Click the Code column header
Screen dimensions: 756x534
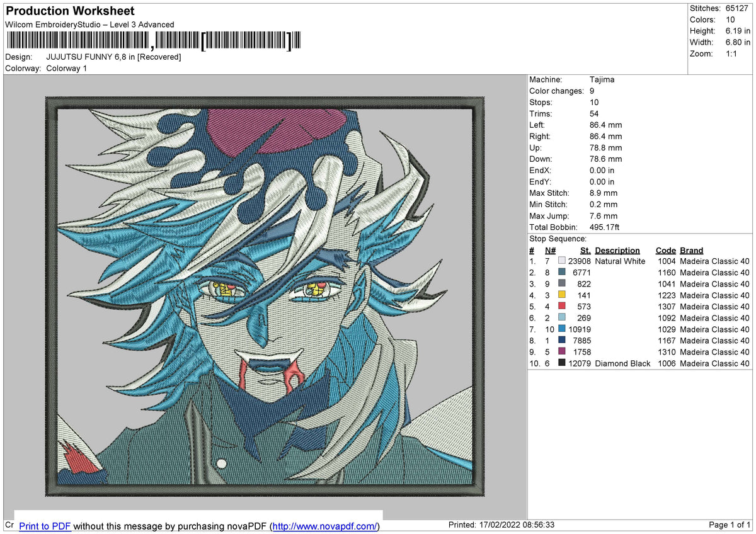click(x=665, y=251)
